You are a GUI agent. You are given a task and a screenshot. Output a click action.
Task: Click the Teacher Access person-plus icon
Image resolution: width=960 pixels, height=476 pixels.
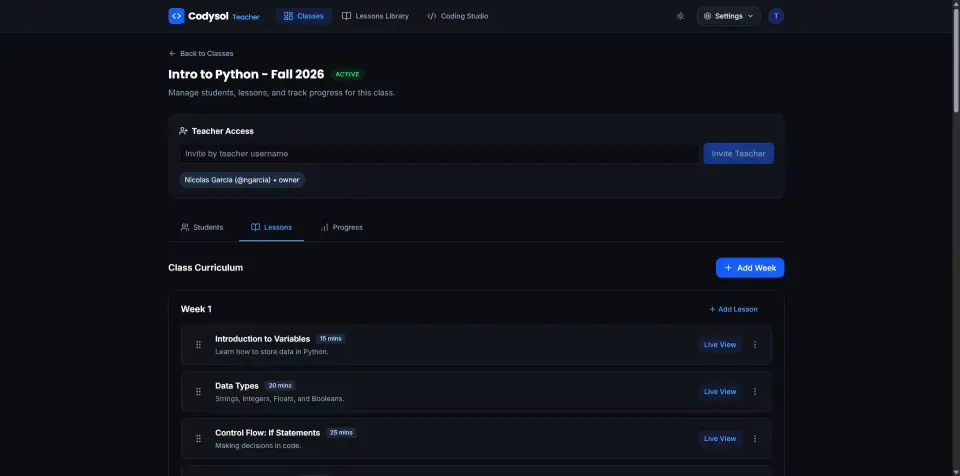[x=183, y=131]
